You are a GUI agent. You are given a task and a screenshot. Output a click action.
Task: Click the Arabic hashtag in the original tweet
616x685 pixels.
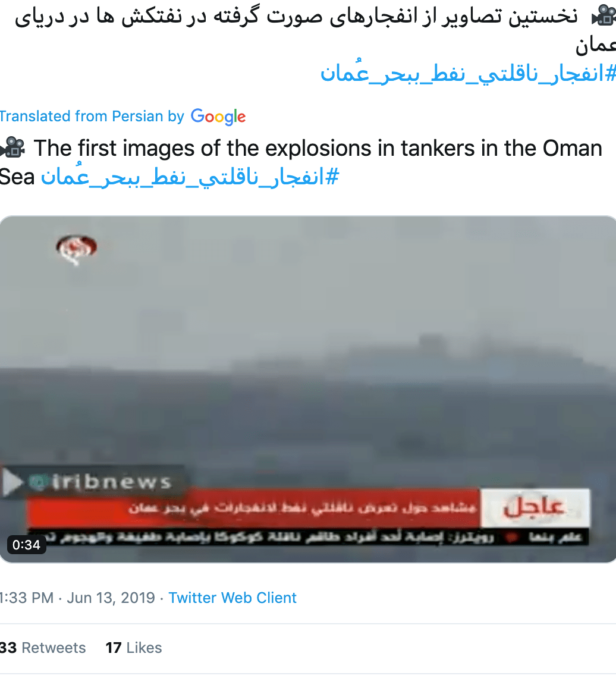468,73
